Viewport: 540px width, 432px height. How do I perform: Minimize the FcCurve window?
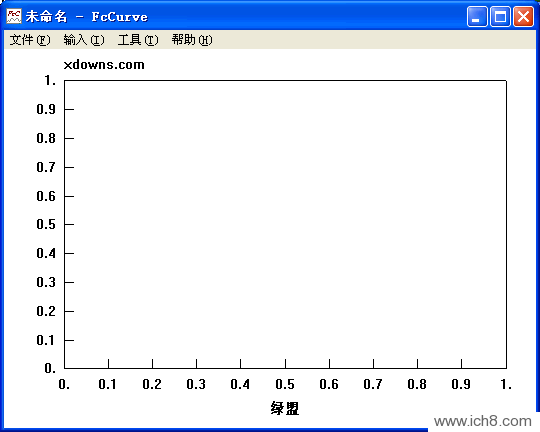tap(477, 17)
